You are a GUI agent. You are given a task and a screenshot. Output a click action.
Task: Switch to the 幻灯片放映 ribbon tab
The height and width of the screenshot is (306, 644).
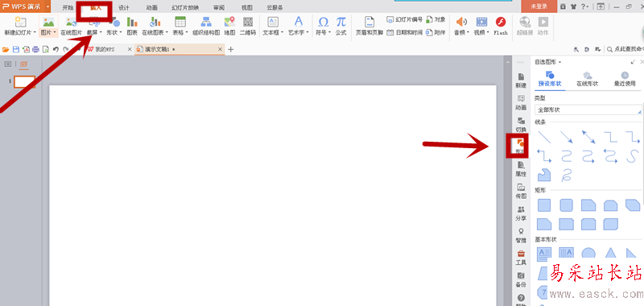coord(185,7)
